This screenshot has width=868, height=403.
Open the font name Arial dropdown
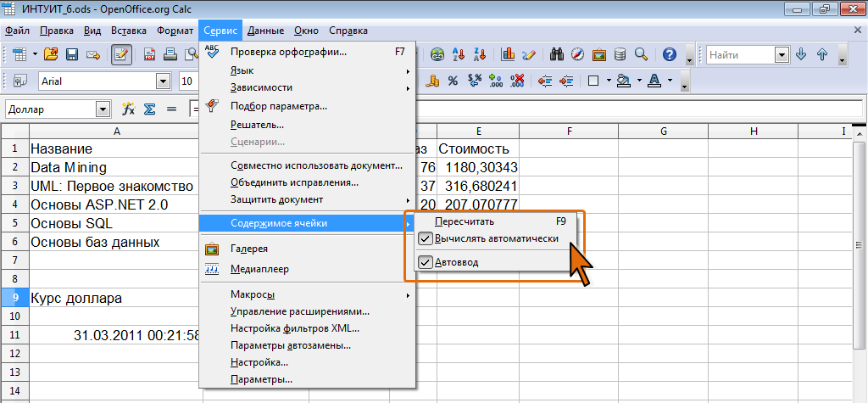pyautogui.click(x=163, y=81)
